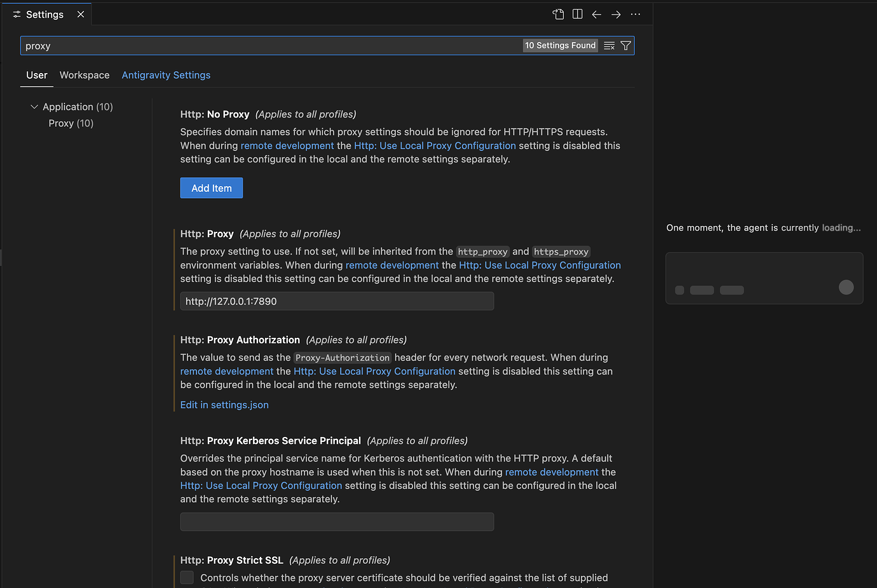The image size is (877, 588).
Task: Open Settings JSON file icon
Action: pyautogui.click(x=558, y=14)
